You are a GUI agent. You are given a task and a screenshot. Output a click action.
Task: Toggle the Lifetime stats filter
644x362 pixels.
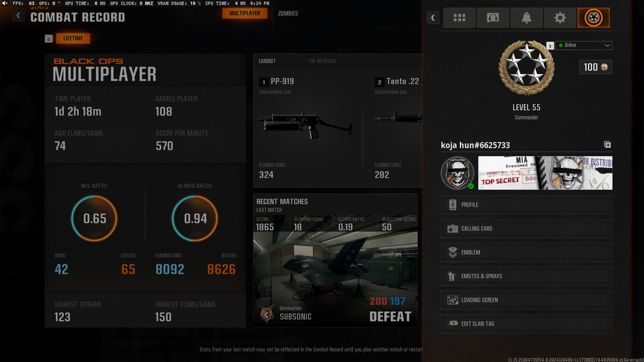(73, 38)
